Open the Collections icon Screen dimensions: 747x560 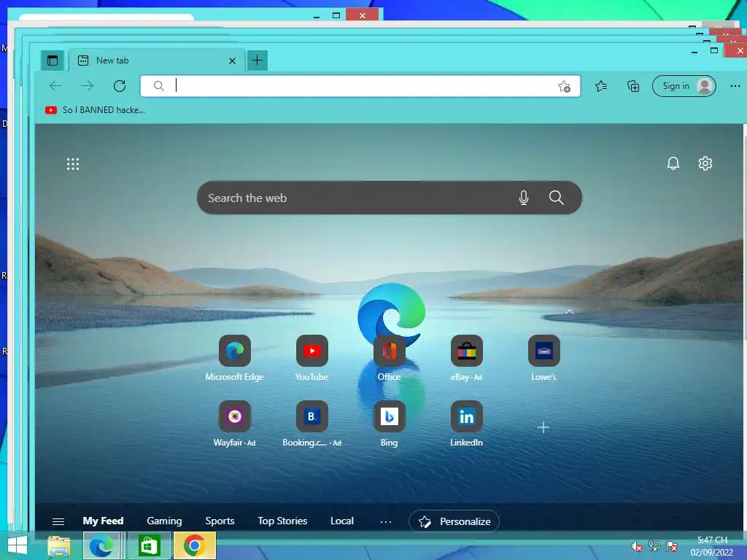pyautogui.click(x=633, y=86)
